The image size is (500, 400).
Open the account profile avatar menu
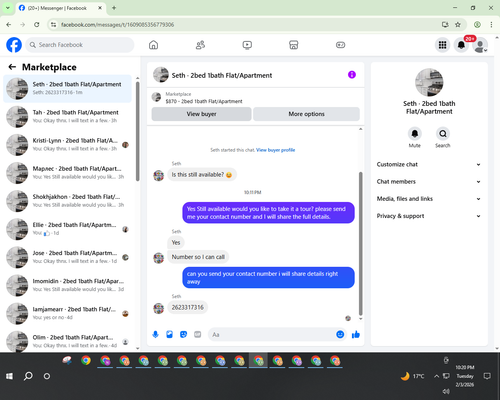click(480, 45)
